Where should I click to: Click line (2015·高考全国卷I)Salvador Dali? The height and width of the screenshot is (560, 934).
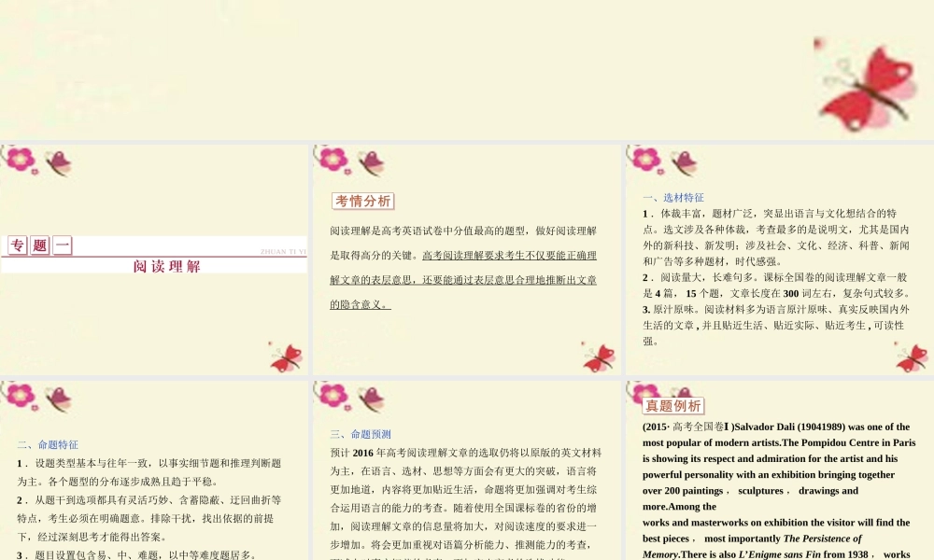(776, 427)
